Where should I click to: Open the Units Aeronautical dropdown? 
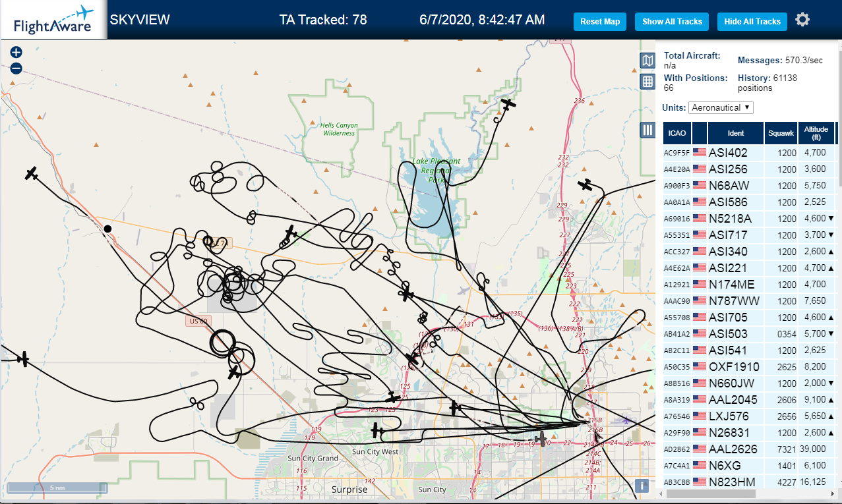(721, 107)
